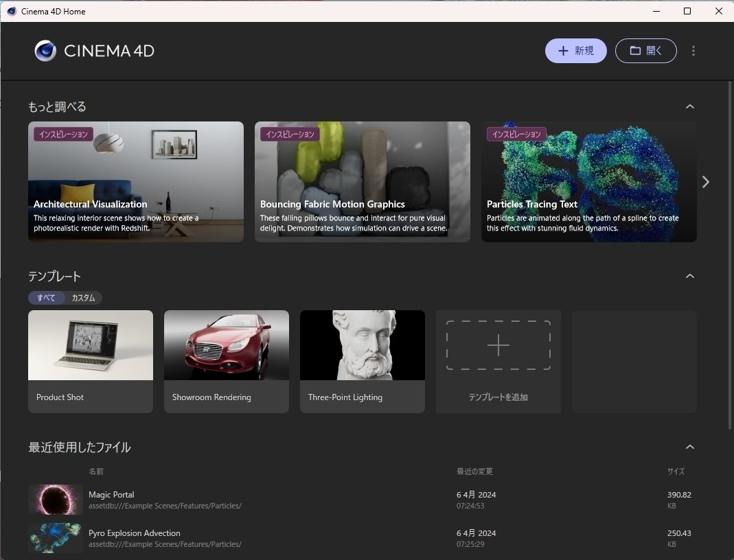The image size is (734, 560).
Task: Open the three-dot options menu
Action: pyautogui.click(x=693, y=51)
